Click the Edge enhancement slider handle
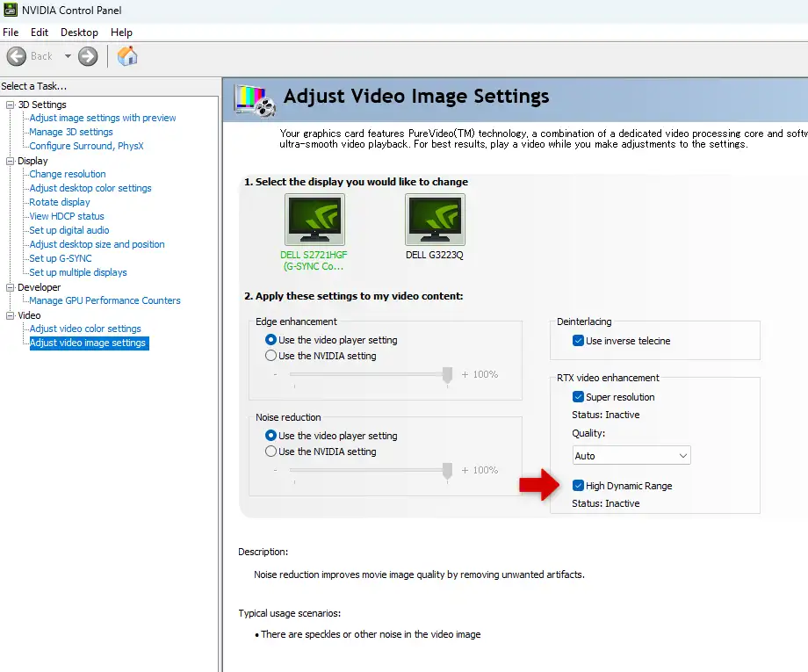 pyautogui.click(x=447, y=375)
